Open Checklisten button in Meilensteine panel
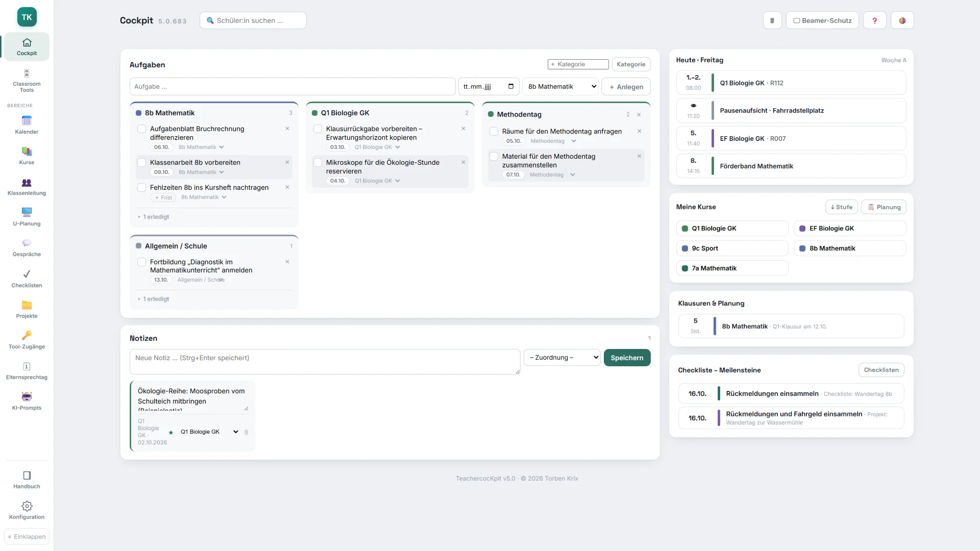 pyautogui.click(x=881, y=370)
